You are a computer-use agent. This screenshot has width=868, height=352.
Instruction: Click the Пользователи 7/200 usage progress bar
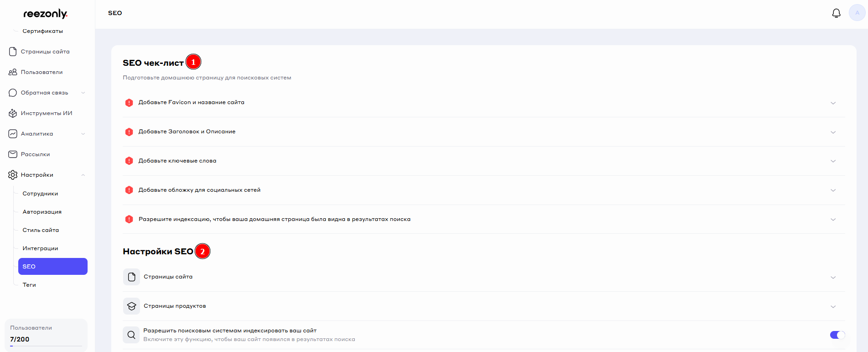46,346
